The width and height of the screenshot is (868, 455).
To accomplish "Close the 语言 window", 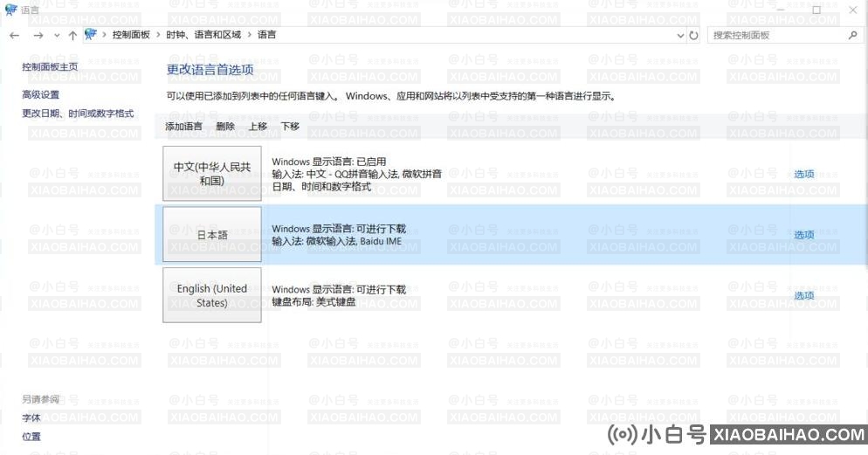I will (x=853, y=10).
